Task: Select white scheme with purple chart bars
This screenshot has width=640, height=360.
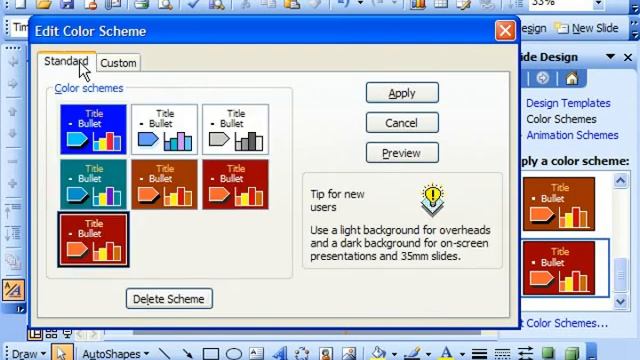Action: [x=164, y=129]
